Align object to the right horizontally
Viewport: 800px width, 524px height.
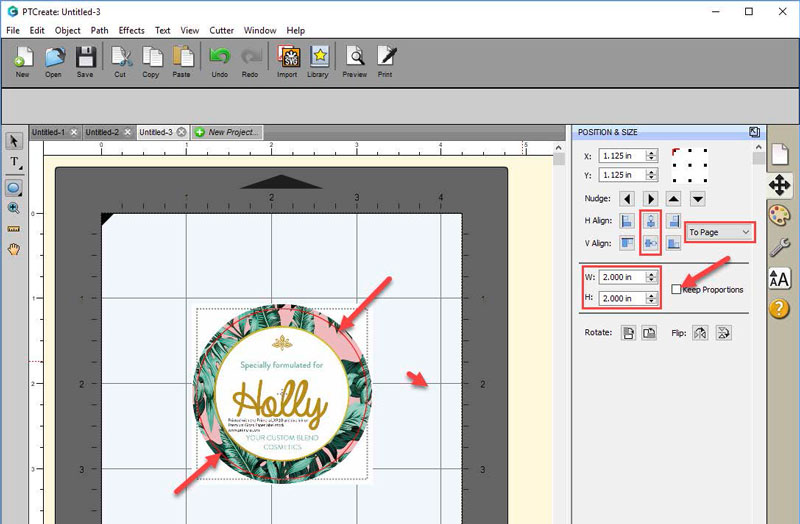pos(674,221)
